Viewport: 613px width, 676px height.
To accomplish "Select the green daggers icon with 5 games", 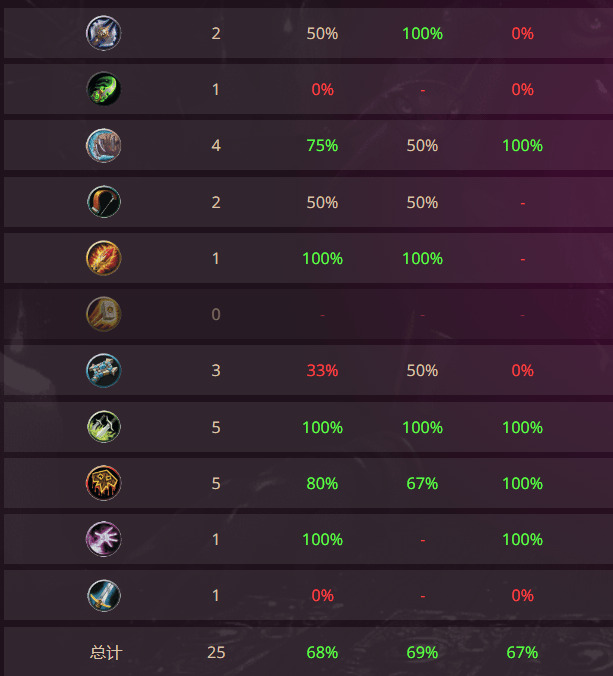I will (x=103, y=427).
